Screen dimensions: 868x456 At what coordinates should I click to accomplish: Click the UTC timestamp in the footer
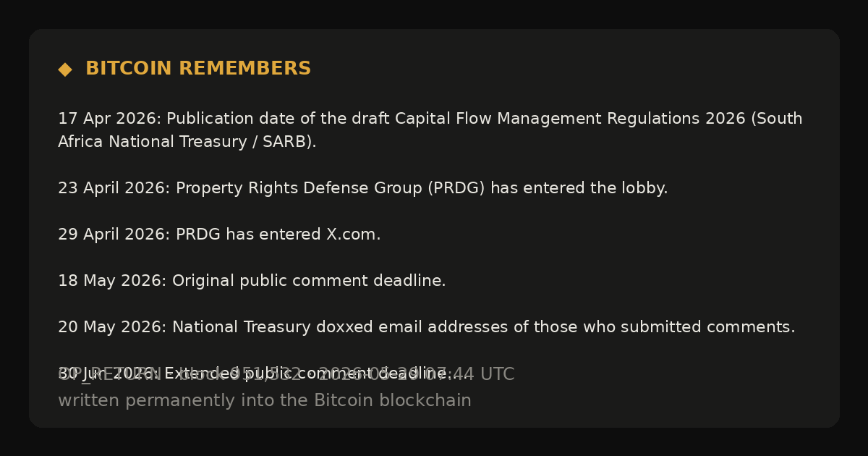(417, 374)
